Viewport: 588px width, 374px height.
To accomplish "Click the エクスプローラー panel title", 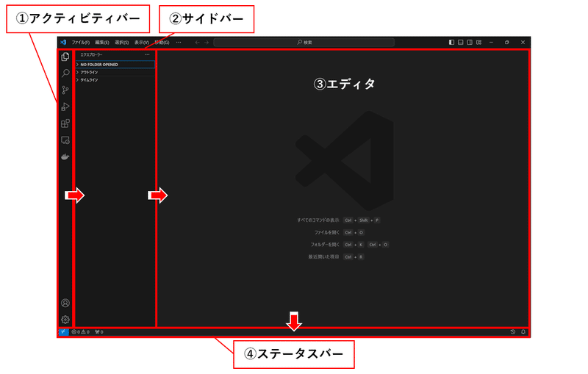I will click(91, 54).
